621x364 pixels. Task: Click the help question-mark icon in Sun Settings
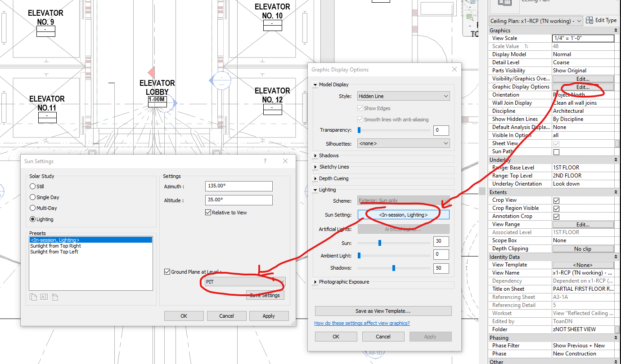[265, 161]
